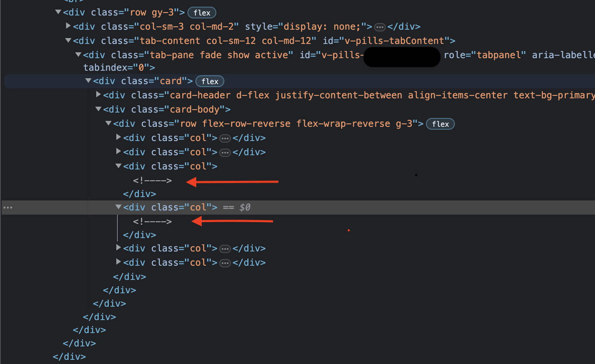The height and width of the screenshot is (364, 595).
Task: Expand ellipsis of the col-sm-3 col-md-2 div
Action: pyautogui.click(x=380, y=27)
